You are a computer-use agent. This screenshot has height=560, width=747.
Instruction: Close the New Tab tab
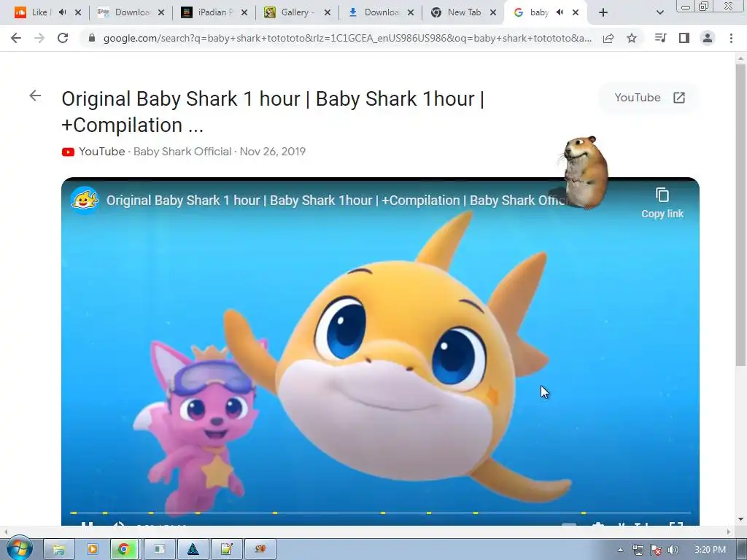coord(494,12)
